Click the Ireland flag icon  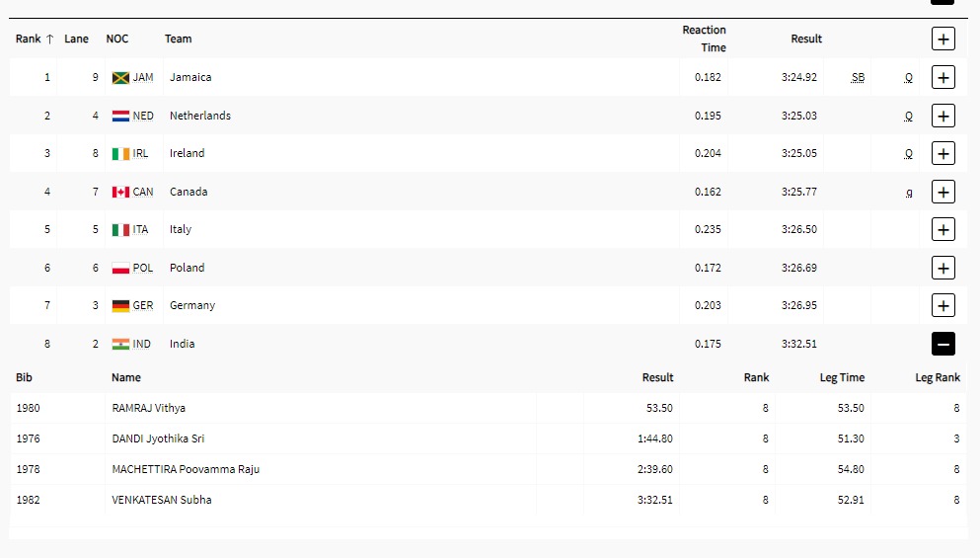(x=120, y=153)
